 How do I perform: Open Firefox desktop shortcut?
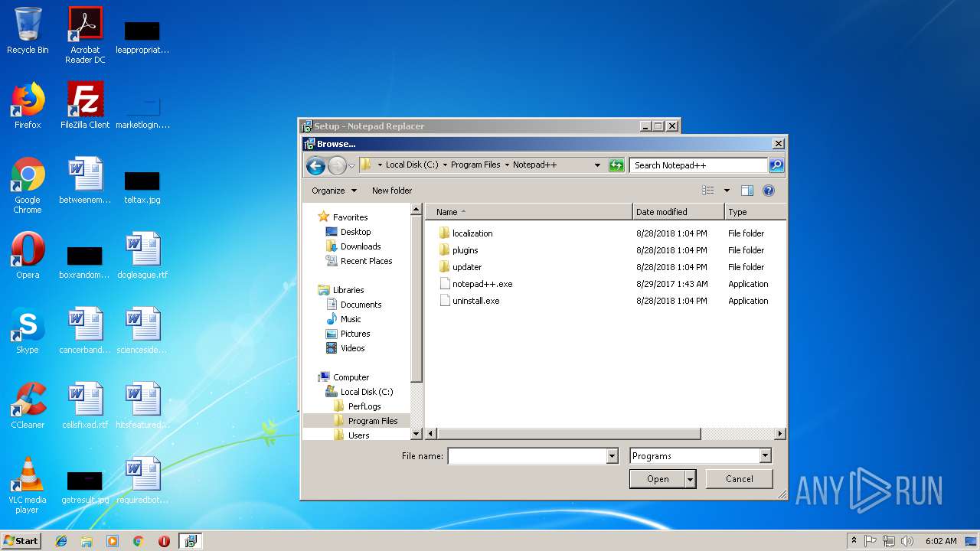tap(28, 106)
